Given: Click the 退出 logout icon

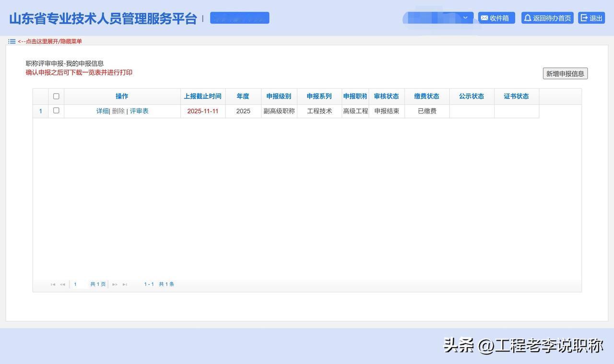Looking at the screenshot, I should 584,17.
